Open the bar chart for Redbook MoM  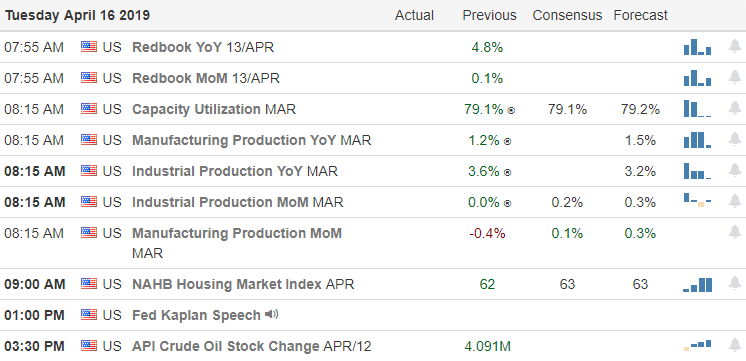(697, 78)
